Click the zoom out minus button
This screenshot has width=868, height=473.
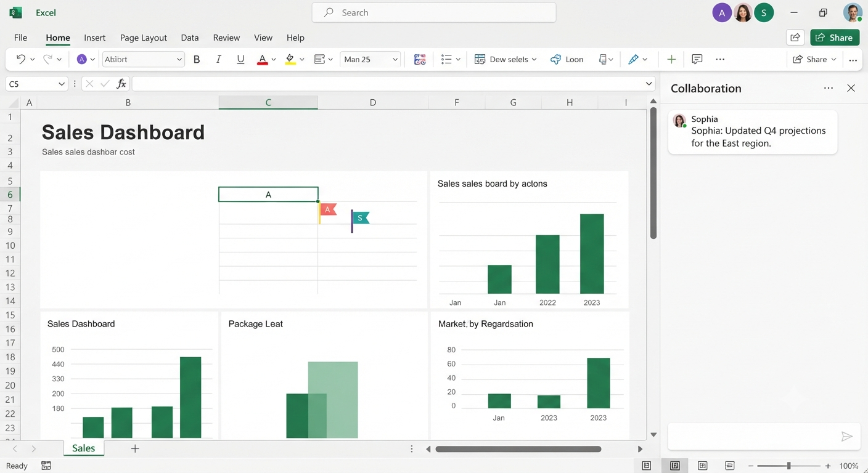click(750, 466)
